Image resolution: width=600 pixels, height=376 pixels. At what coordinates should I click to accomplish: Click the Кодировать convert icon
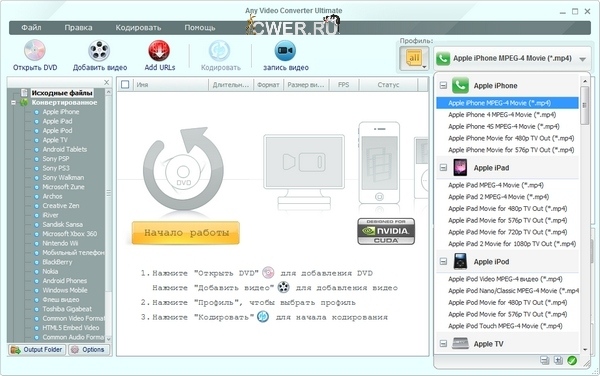[x=219, y=50]
